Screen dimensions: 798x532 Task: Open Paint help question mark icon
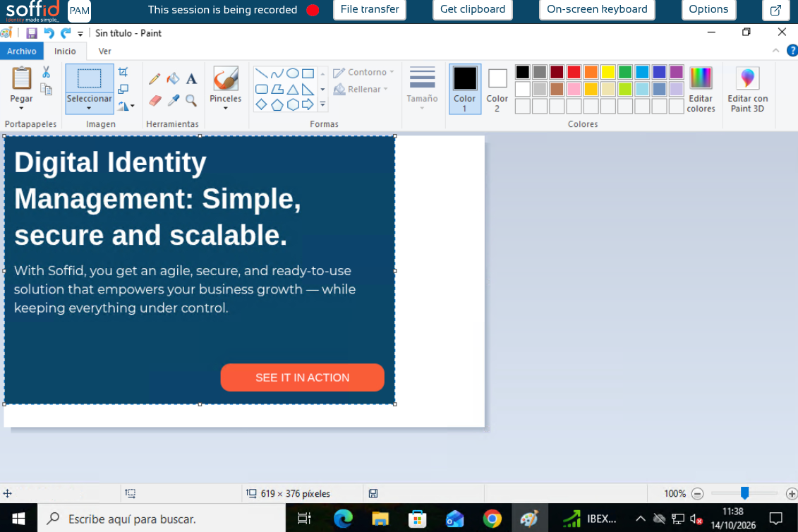point(792,51)
